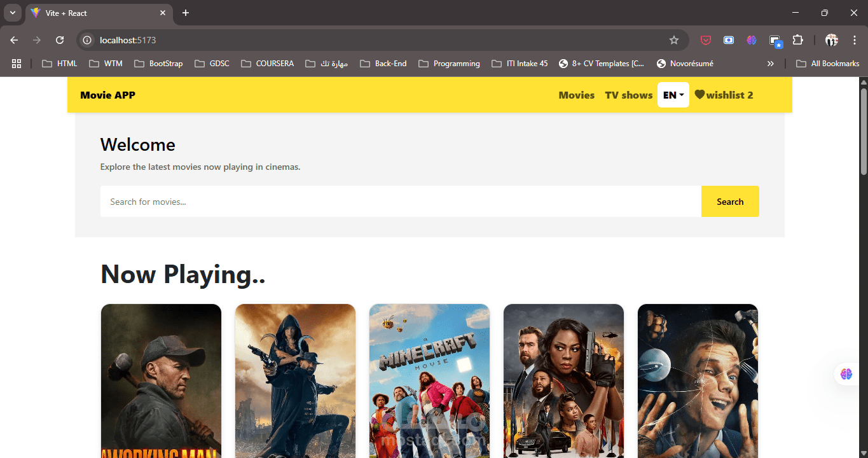Open the Programming bookmarks folder
Screen dimensions: 868x458
click(x=449, y=64)
